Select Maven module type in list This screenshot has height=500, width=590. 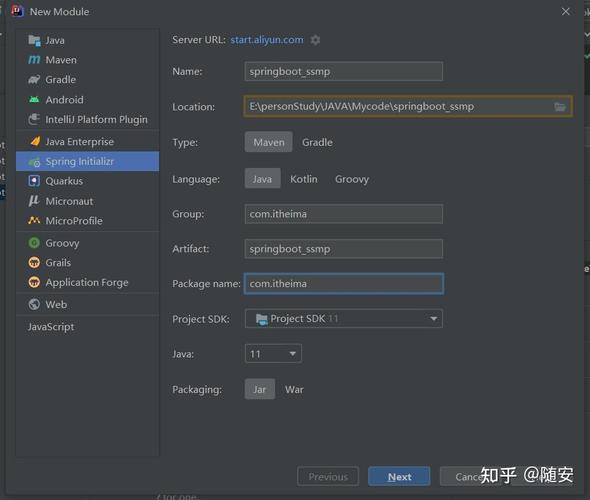pos(88,60)
